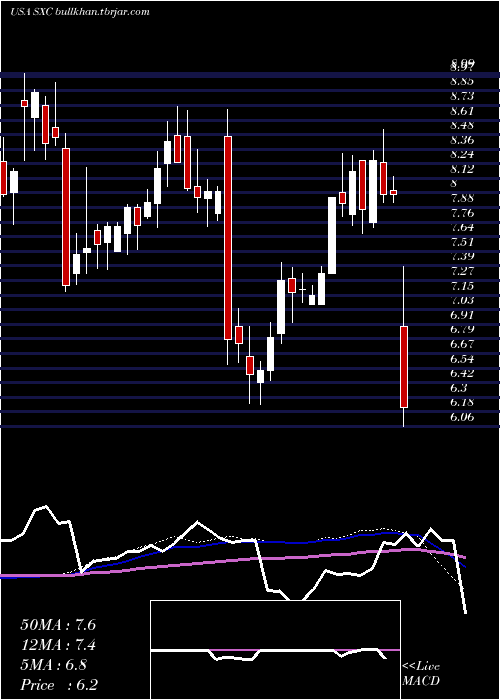Click the 8.48 price axis label
This screenshot has width=500, height=700.
coord(462,125)
